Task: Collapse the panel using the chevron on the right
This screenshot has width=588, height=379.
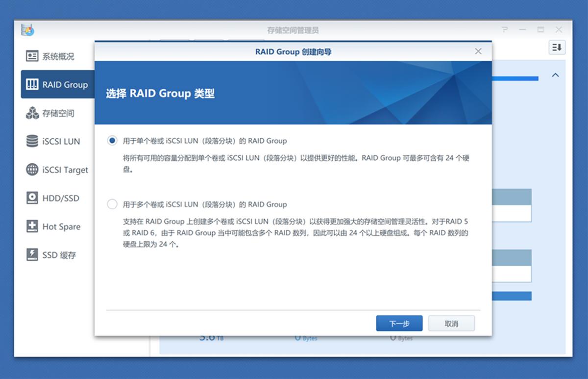Action: [x=556, y=75]
